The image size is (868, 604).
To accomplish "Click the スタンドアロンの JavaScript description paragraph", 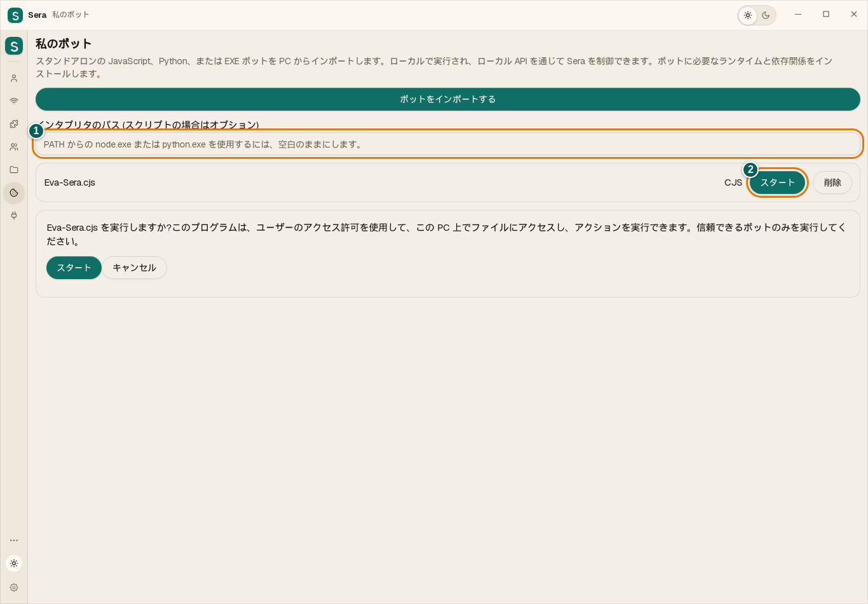I will [434, 67].
